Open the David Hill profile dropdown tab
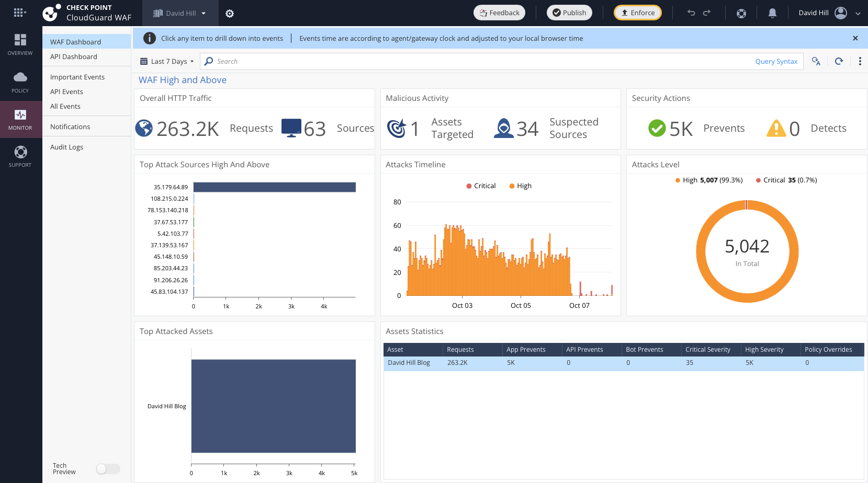This screenshot has height=483, width=868. pos(180,13)
